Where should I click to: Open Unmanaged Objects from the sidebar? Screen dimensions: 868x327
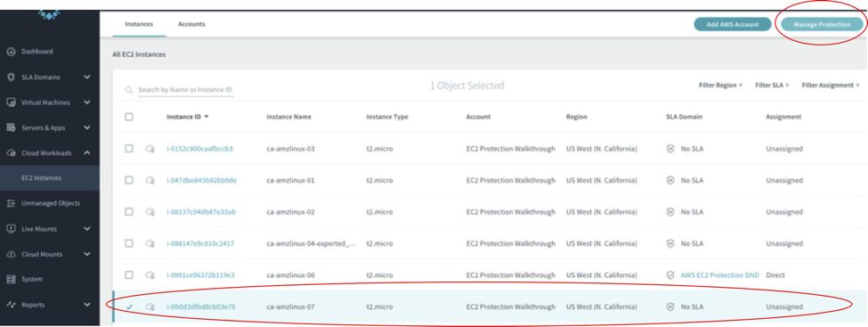click(x=50, y=203)
